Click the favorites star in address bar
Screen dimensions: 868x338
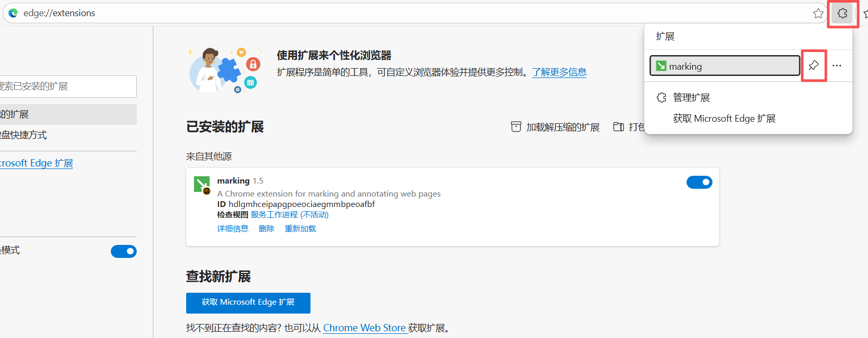(x=818, y=14)
